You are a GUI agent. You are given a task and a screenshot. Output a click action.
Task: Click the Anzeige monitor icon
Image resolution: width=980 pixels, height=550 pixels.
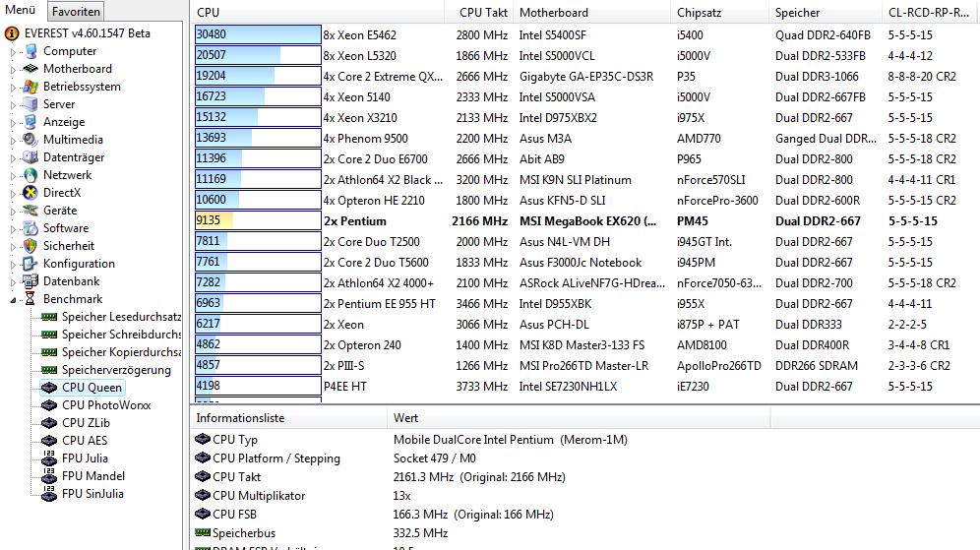pyautogui.click(x=30, y=122)
